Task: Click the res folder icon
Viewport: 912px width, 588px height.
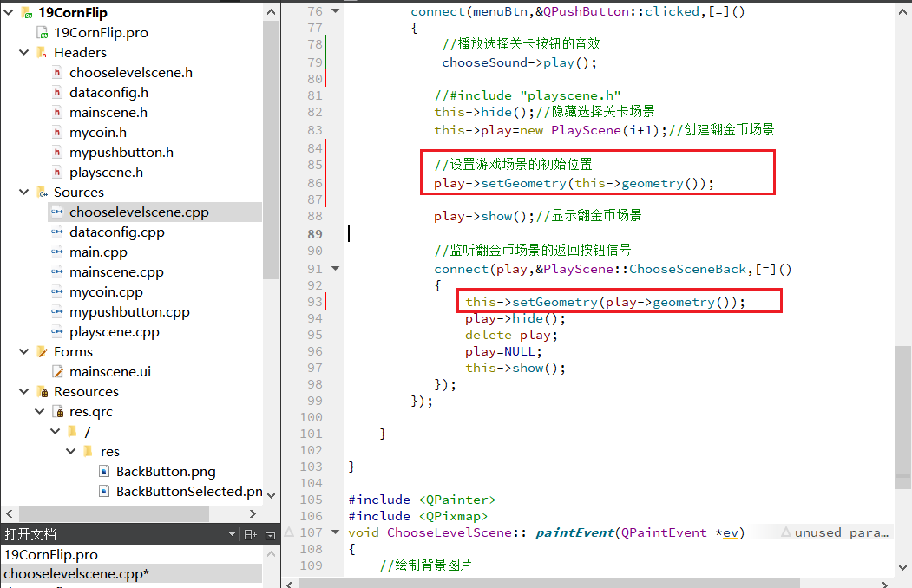Action: (x=89, y=451)
